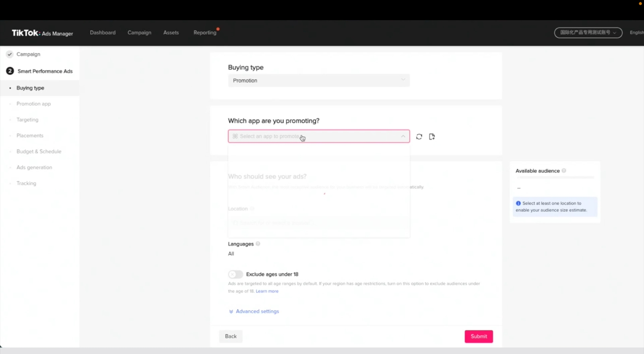Collapse the Select an app to promote dropdown

[x=319, y=136]
